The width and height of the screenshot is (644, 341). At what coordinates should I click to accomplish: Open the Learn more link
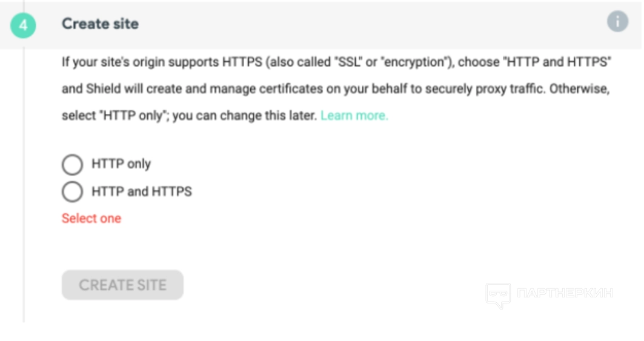tap(354, 116)
